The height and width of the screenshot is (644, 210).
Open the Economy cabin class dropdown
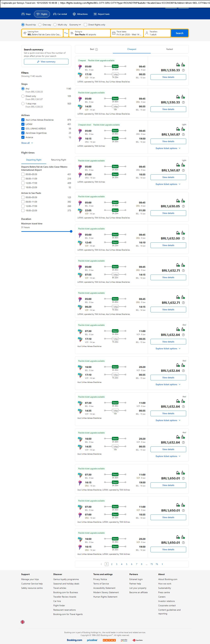(x=75, y=25)
